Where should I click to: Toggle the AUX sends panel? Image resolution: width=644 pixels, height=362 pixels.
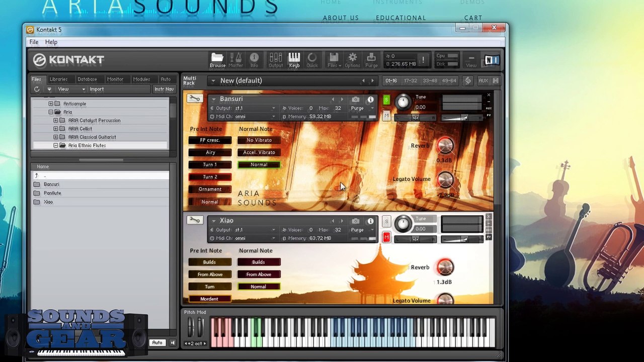tap(483, 80)
